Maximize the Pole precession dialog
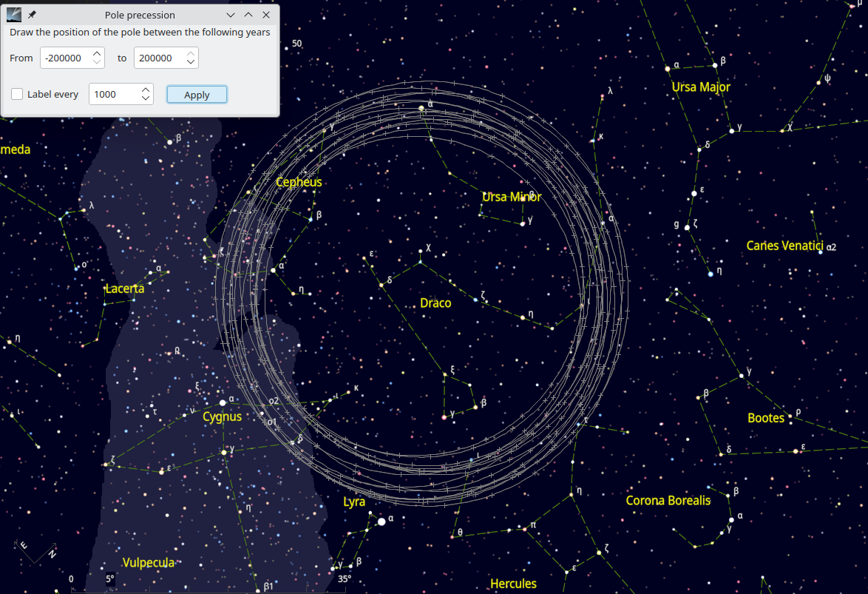 248,15
